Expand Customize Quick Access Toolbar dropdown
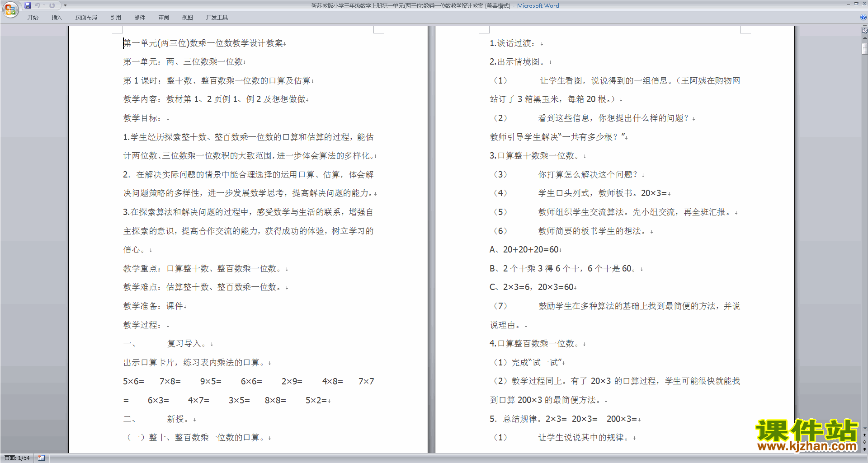 coord(65,5)
